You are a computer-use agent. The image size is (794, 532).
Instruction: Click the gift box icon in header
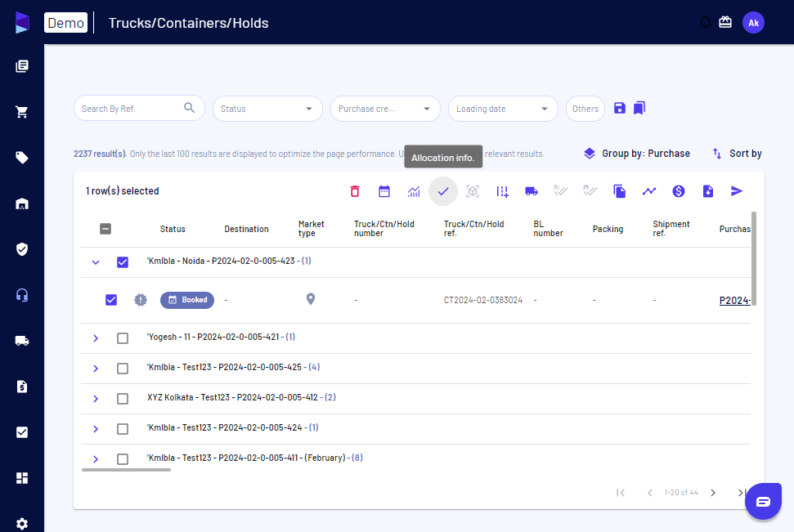click(725, 22)
